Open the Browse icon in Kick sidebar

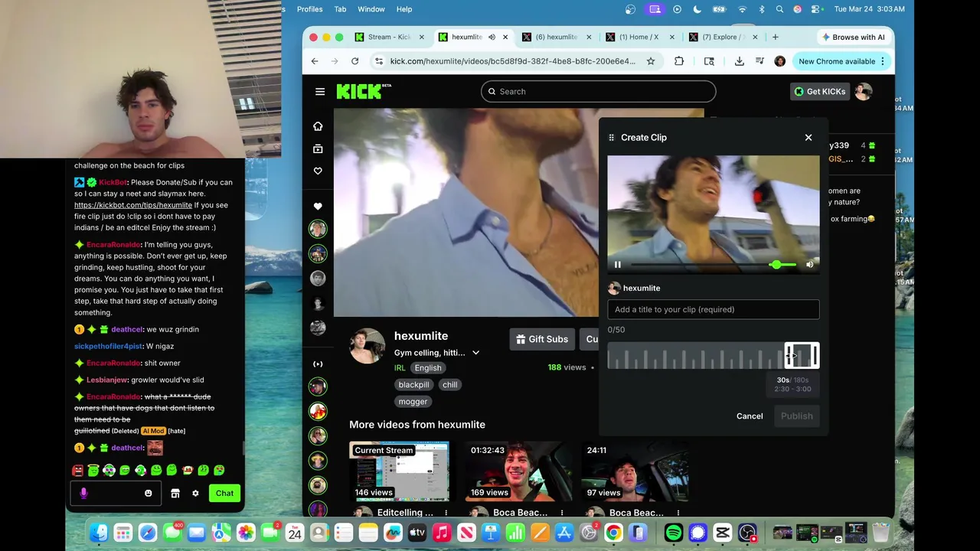click(x=318, y=149)
